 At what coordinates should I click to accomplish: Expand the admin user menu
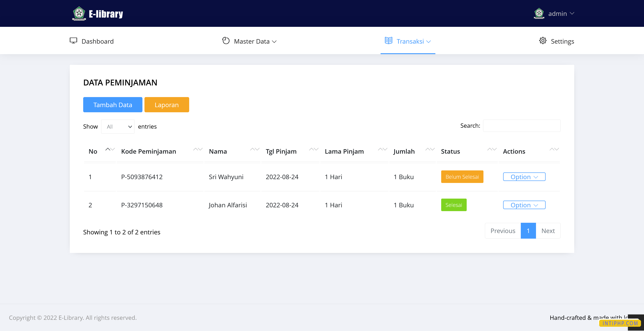click(x=561, y=13)
